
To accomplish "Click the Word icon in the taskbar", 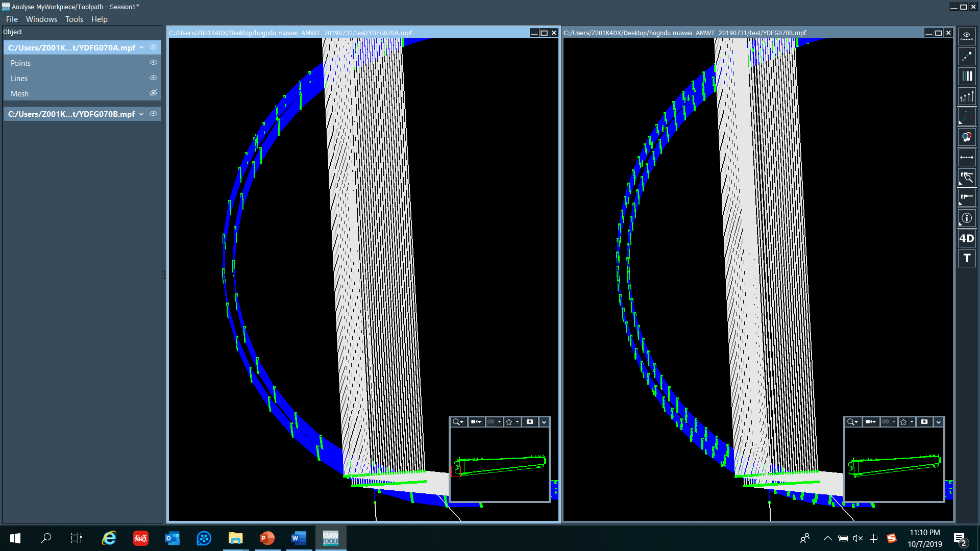I will pos(299,538).
